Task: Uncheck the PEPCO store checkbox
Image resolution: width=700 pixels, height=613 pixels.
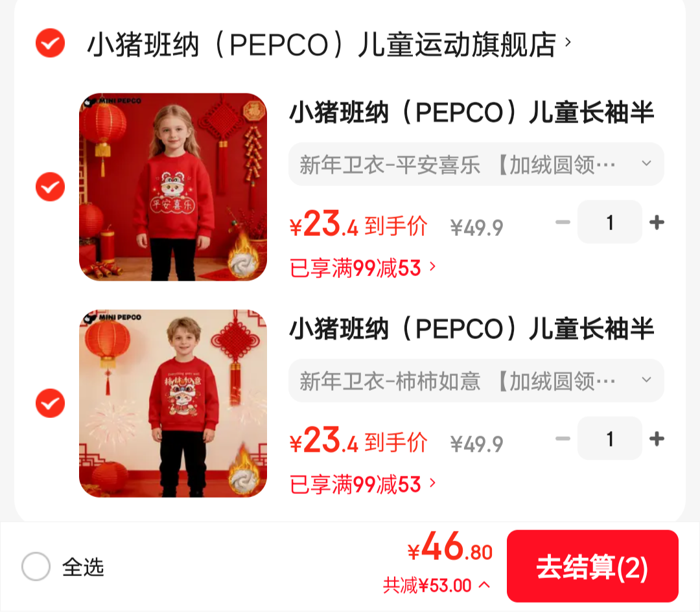Action: click(x=50, y=43)
